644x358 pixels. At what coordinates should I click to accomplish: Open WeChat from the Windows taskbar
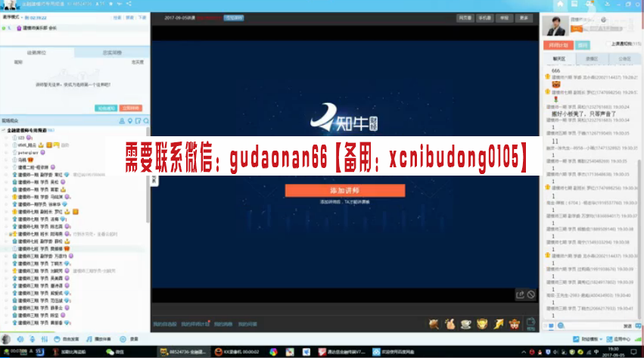(x=114, y=352)
